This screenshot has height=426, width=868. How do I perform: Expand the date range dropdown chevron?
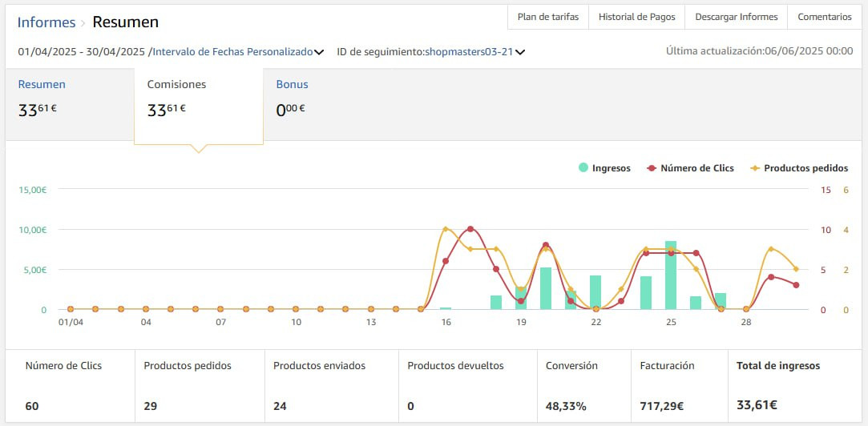tap(319, 52)
